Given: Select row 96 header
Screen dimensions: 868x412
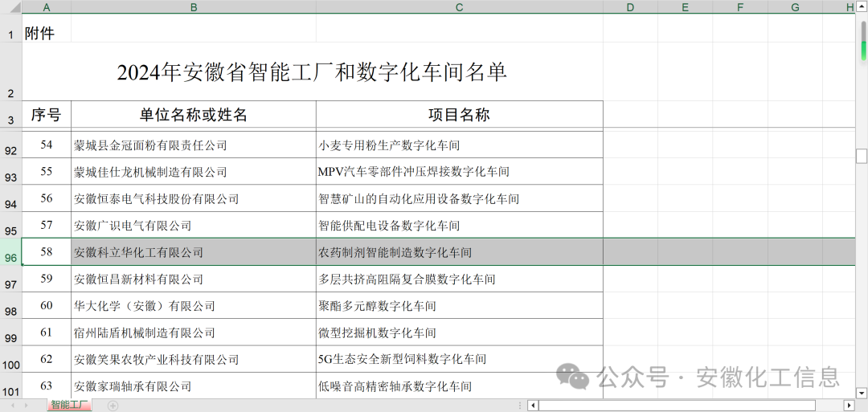Looking at the screenshot, I should point(11,252).
